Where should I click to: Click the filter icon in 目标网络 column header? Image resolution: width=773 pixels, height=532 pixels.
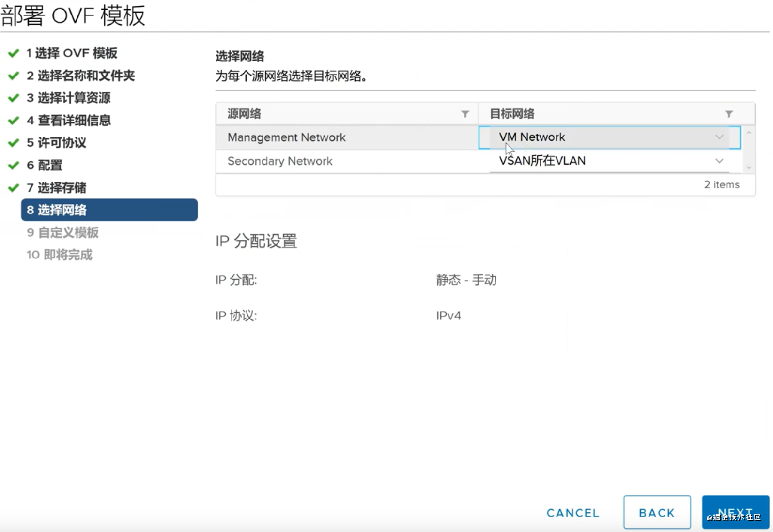point(729,114)
